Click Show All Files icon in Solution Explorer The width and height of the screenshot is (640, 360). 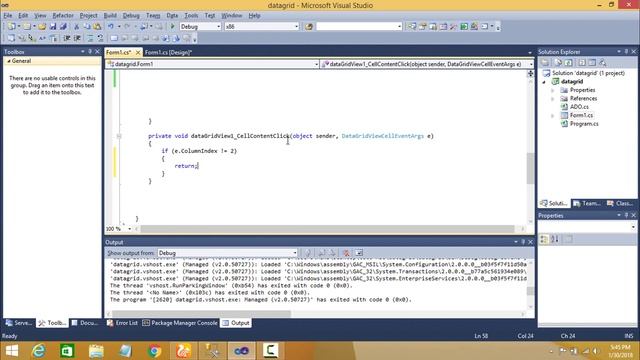(558, 62)
